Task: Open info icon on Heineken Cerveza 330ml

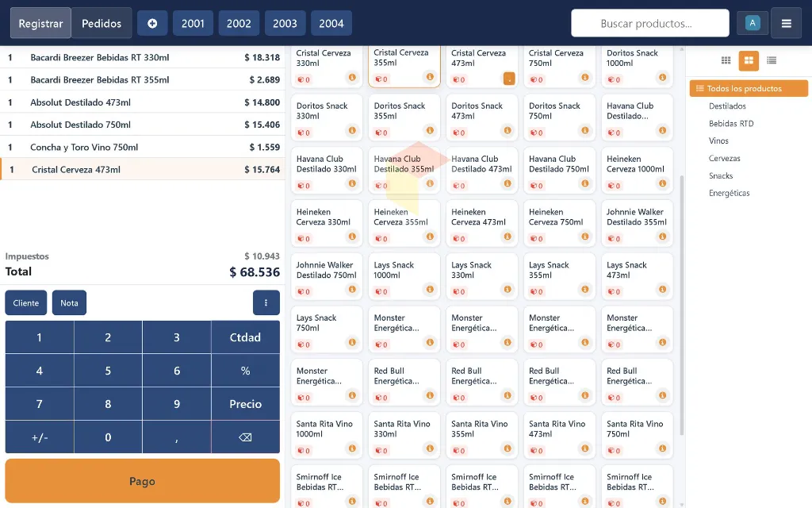Action: pyautogui.click(x=352, y=237)
